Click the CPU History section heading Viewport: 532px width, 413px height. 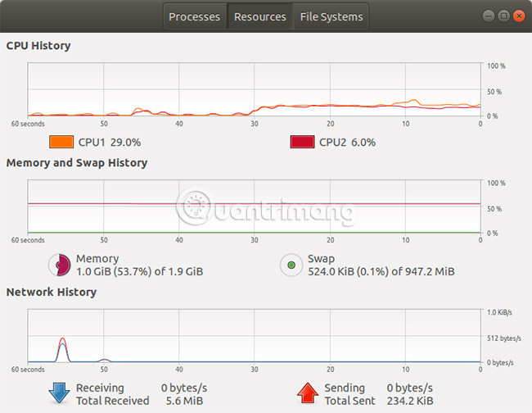[38, 46]
